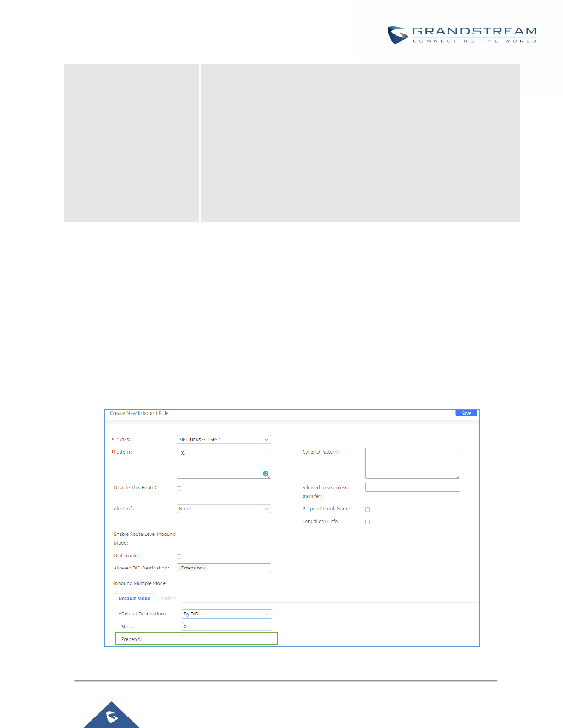Enable the Inbound Multiple Mode checkbox
The image size is (563, 728).
(x=179, y=584)
